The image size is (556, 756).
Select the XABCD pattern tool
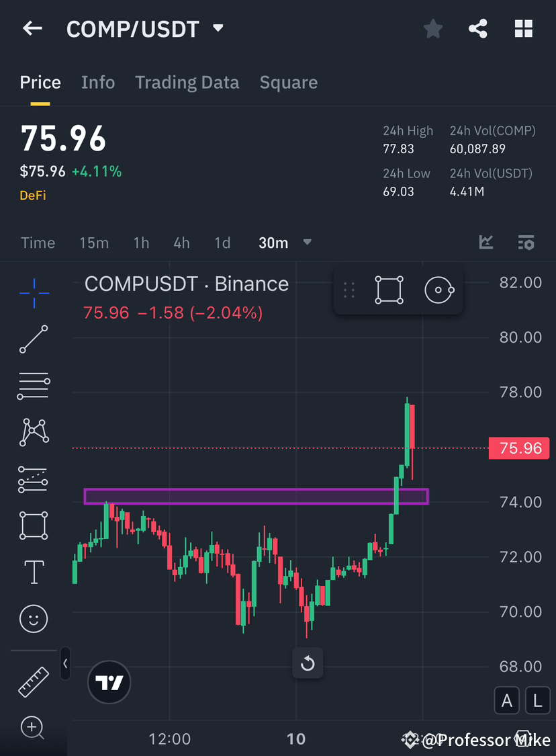34,432
